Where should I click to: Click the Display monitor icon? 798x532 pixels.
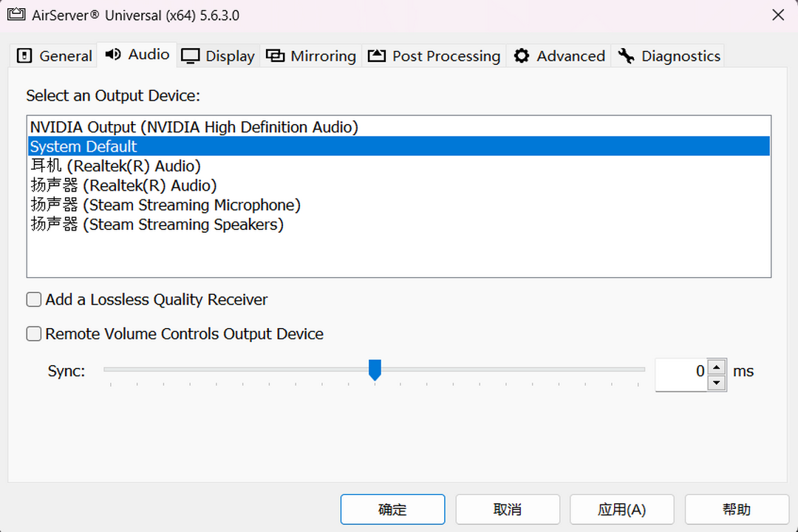191,55
